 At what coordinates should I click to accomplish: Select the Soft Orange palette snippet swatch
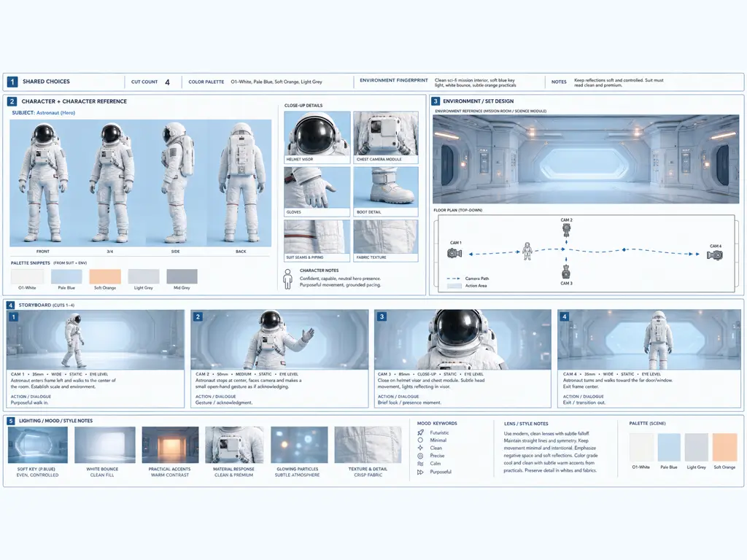(x=105, y=276)
